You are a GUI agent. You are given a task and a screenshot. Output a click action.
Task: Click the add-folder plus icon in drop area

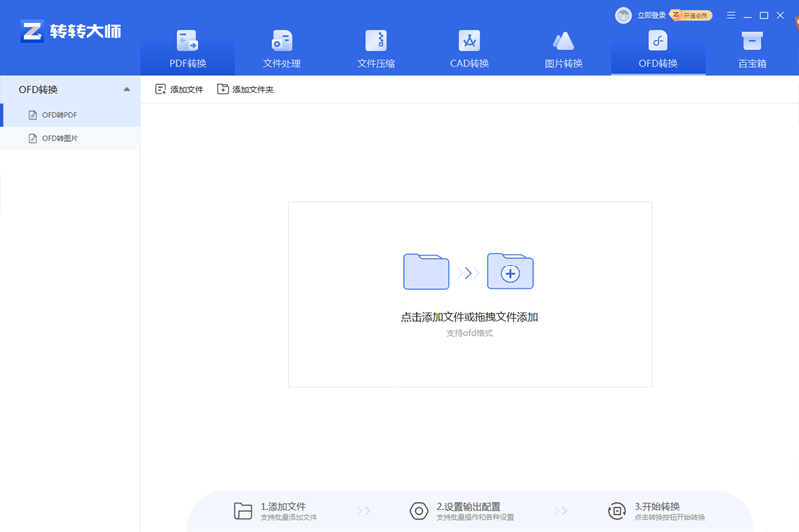click(x=510, y=272)
